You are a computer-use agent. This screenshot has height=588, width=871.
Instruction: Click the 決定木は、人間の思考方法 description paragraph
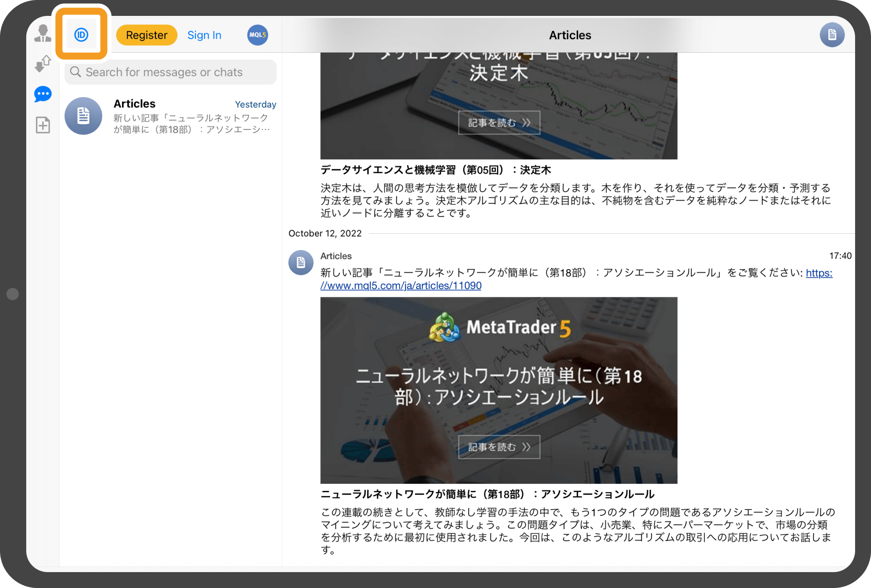tap(576, 201)
